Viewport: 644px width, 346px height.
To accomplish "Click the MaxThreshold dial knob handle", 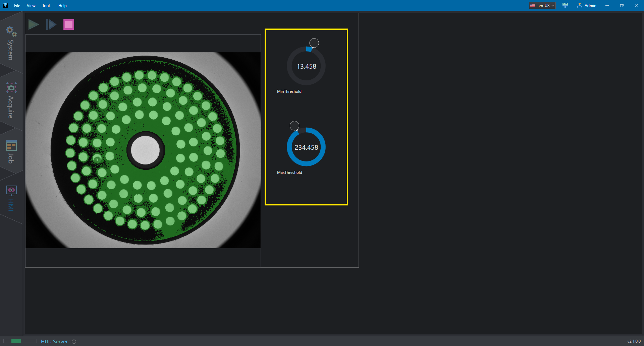I will click(294, 126).
